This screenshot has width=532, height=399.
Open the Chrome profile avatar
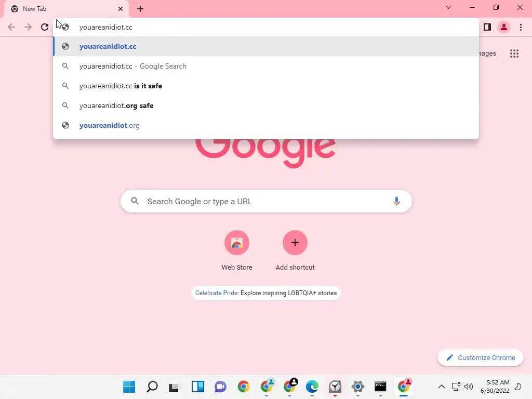tap(504, 27)
